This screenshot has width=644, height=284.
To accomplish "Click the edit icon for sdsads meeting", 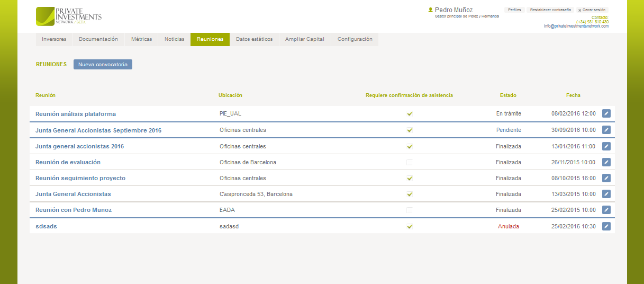I will click(606, 226).
